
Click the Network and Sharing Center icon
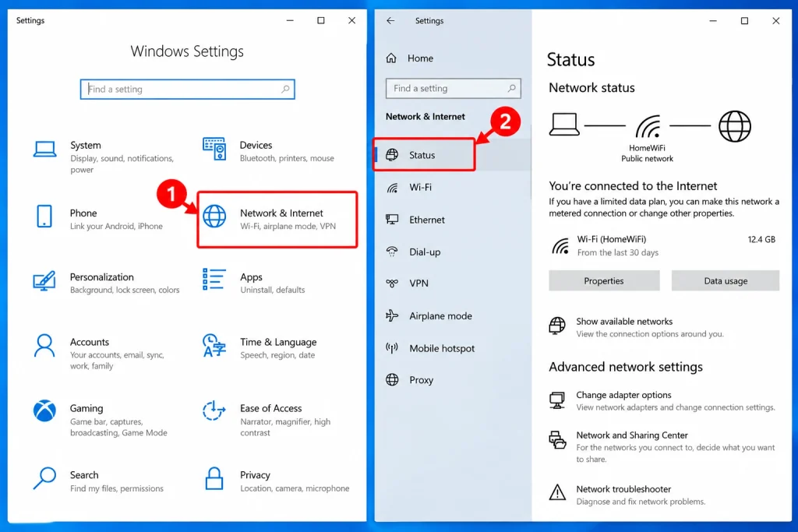pyautogui.click(x=557, y=440)
